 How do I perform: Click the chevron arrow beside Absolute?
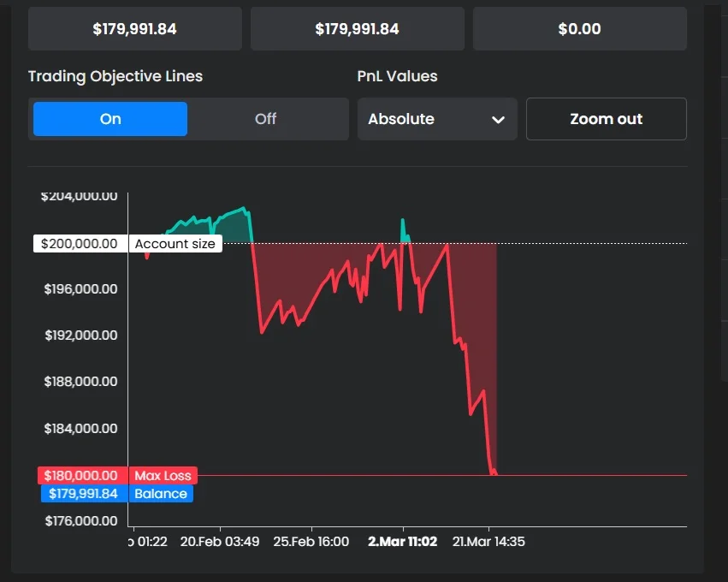coord(498,120)
